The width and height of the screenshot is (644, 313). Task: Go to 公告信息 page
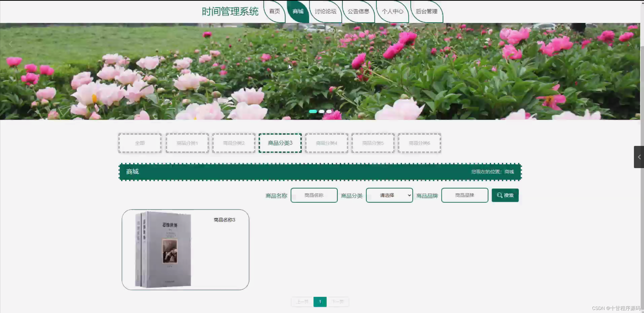pos(358,11)
